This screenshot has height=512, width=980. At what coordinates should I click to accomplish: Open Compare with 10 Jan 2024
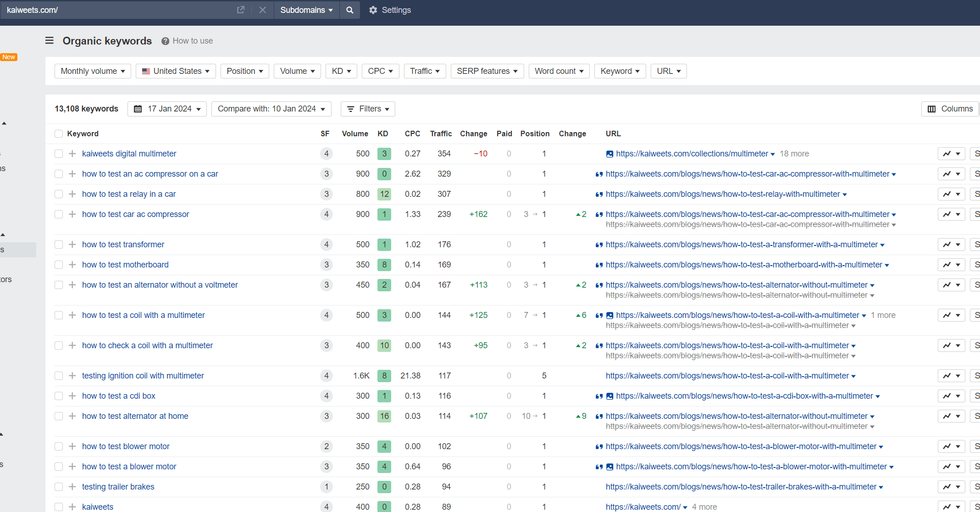[x=271, y=109]
